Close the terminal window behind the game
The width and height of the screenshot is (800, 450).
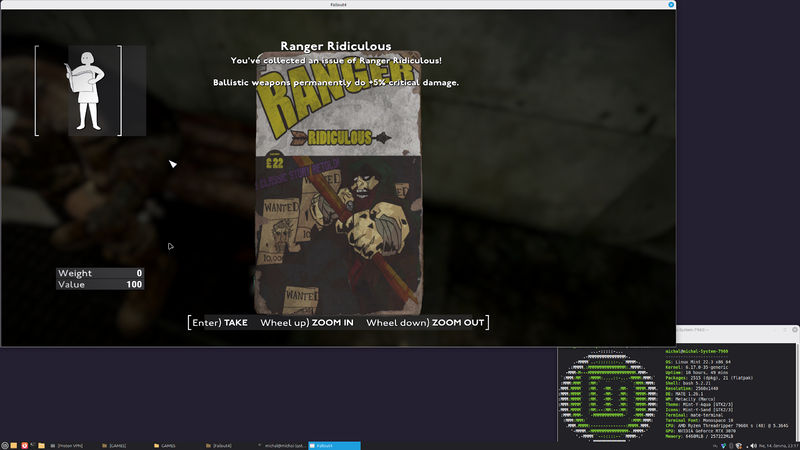(795, 330)
